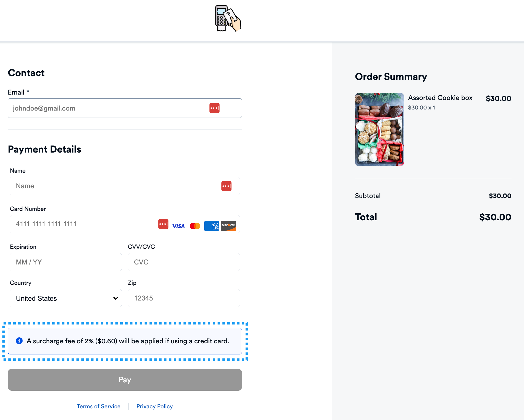
Task: Open the Privacy Policy link
Action: (154, 406)
